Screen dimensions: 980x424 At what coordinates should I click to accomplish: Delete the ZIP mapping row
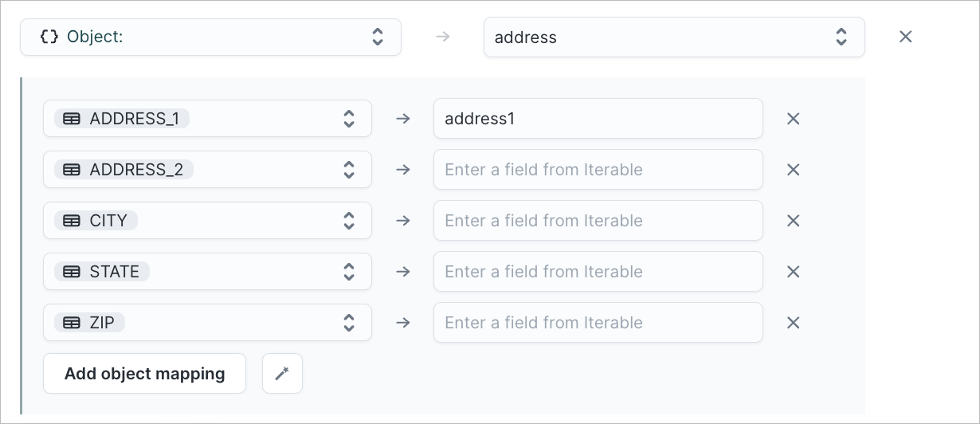click(x=793, y=323)
